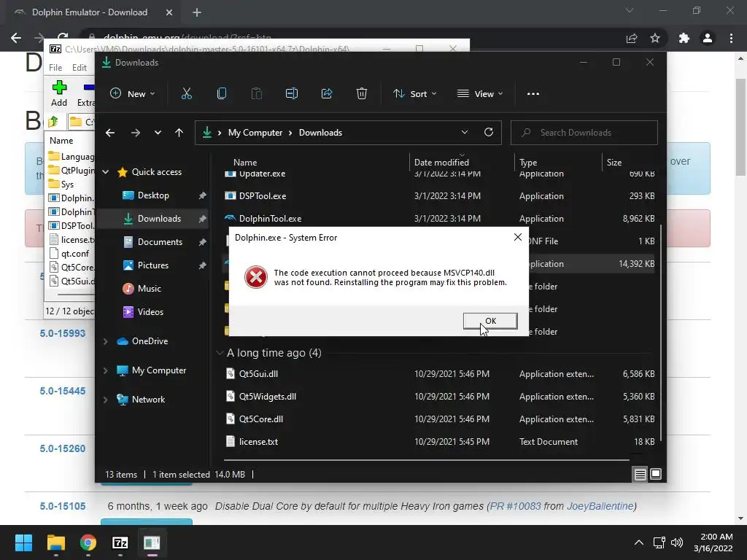Go up one folder level in Explorer

tap(179, 133)
